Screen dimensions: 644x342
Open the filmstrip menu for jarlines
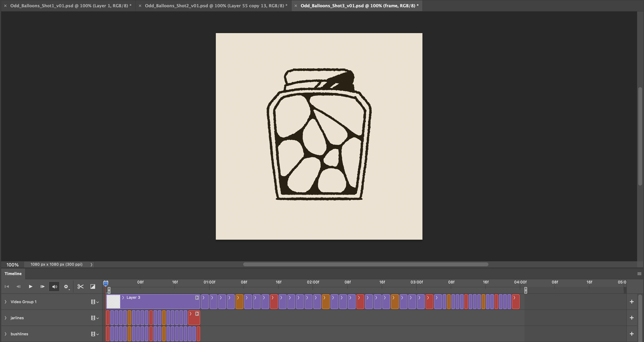[95, 318]
